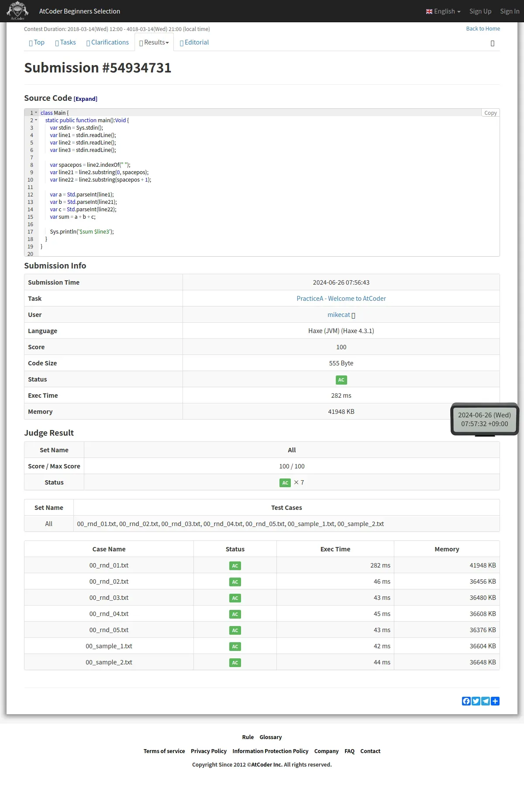Open the Rule footer link

tap(248, 737)
